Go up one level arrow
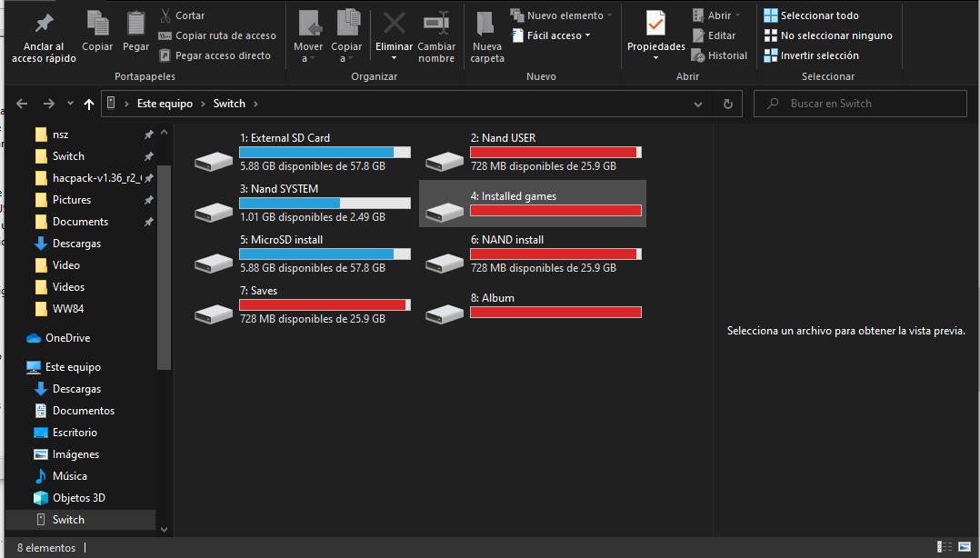Viewport: 980px width, 558px height. pyautogui.click(x=89, y=104)
